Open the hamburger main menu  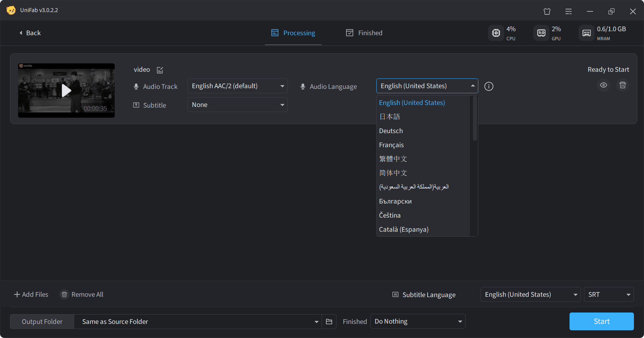(x=569, y=11)
